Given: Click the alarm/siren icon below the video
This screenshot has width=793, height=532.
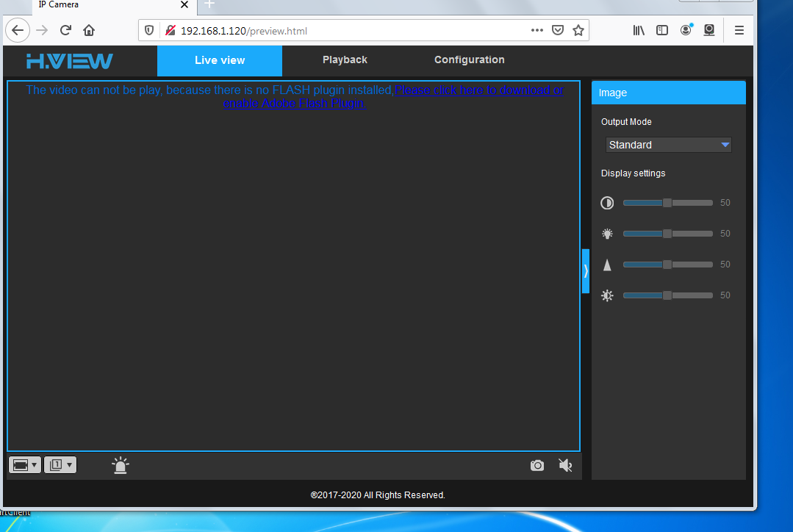Looking at the screenshot, I should (120, 465).
